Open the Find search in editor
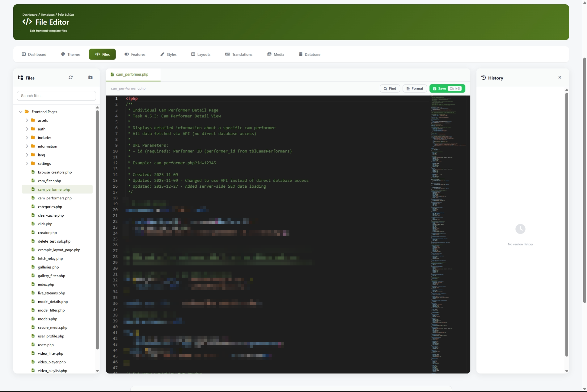Image resolution: width=587 pixels, height=392 pixels. (390, 88)
